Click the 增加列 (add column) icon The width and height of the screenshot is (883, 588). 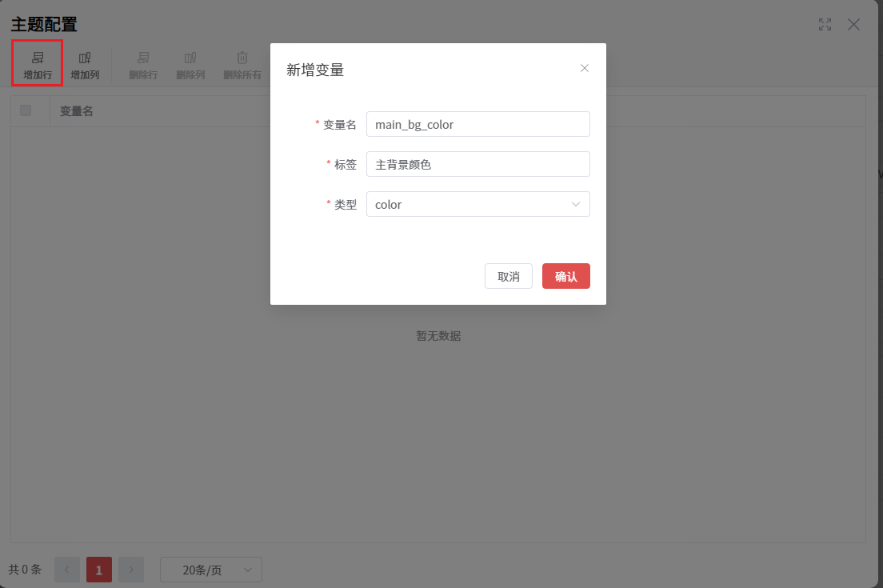tap(85, 58)
